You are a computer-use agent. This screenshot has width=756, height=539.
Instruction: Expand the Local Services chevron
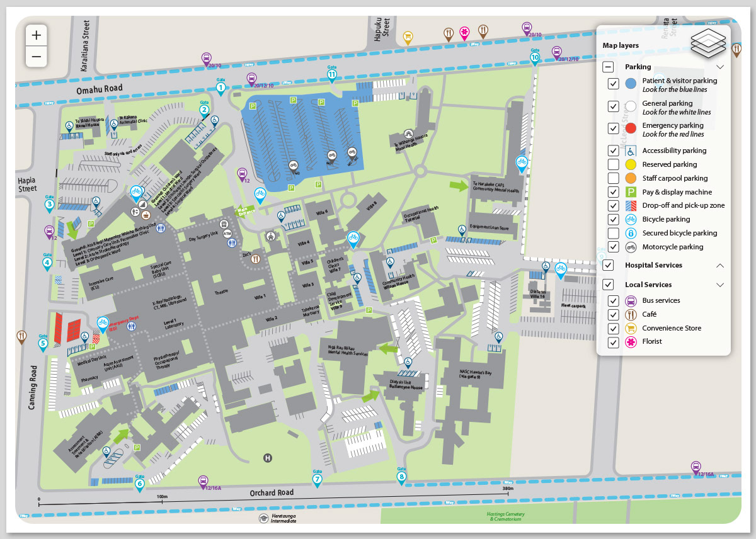pos(720,285)
